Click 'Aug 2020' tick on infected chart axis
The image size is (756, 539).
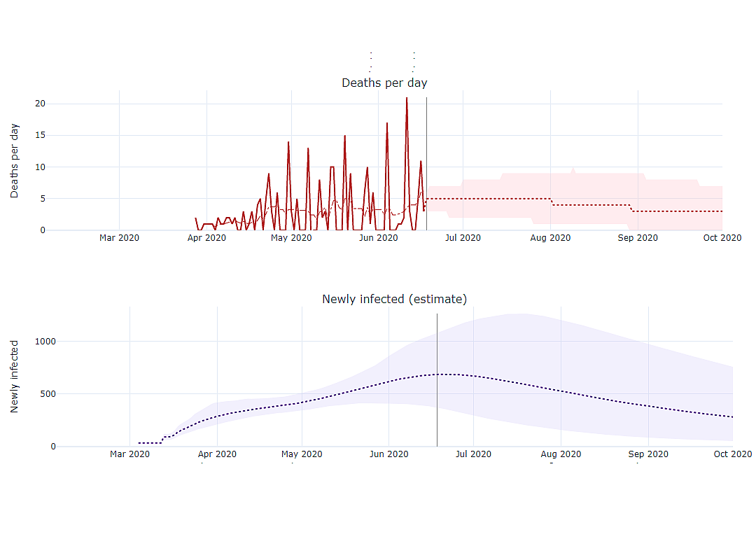click(561, 454)
